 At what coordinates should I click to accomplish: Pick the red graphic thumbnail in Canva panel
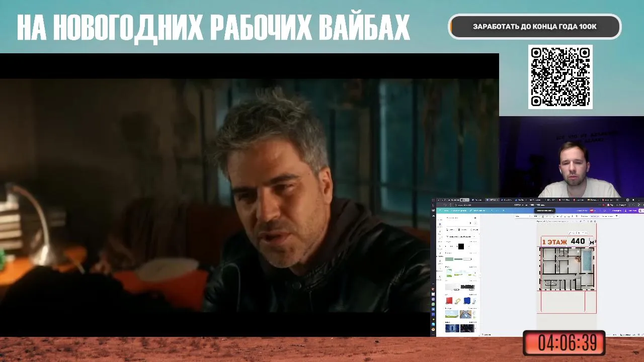449,300
